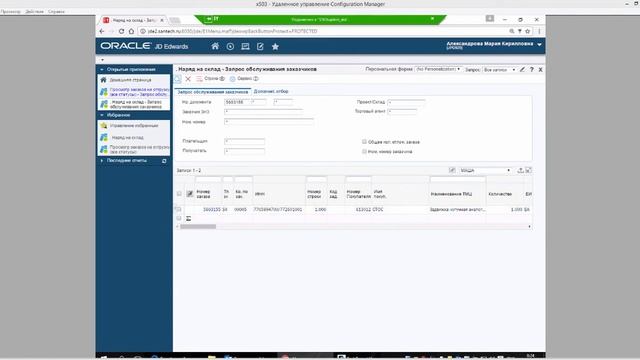This screenshot has width=640, height=360.
Task: Click the refresh icon beside Последние отчеты
Action: 164,161
